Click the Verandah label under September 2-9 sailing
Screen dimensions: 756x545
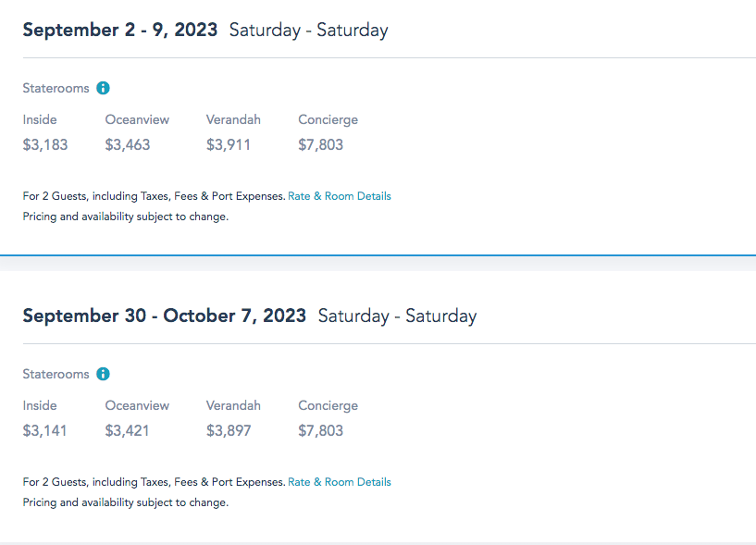coord(233,119)
